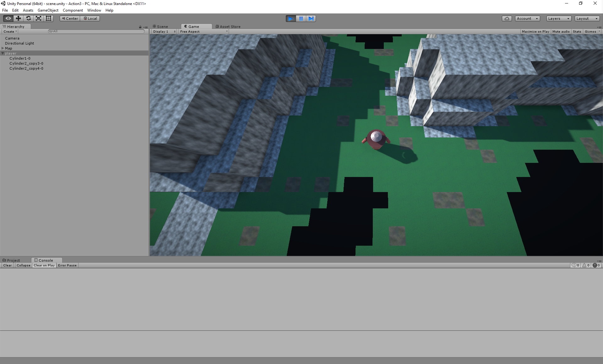Pause the running game
The image size is (603, 364).
click(x=301, y=19)
